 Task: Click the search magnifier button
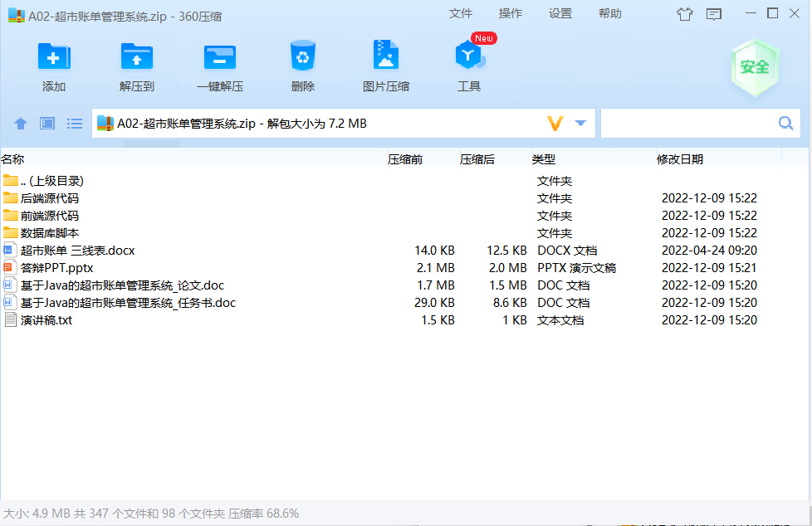click(x=785, y=124)
